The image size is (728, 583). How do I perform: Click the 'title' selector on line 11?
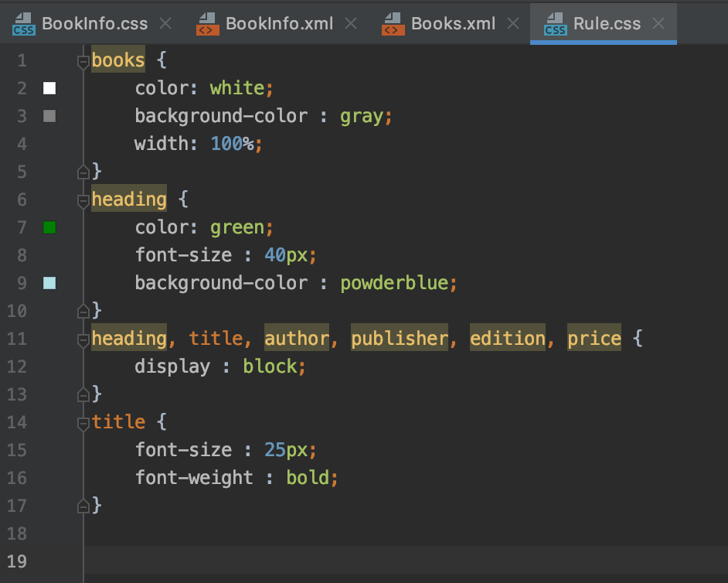click(x=216, y=338)
